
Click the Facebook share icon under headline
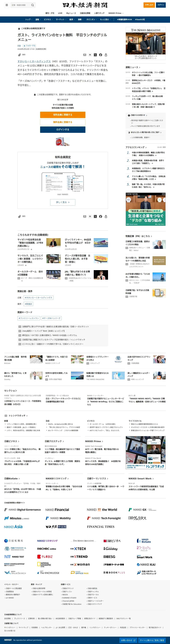point(100,55)
